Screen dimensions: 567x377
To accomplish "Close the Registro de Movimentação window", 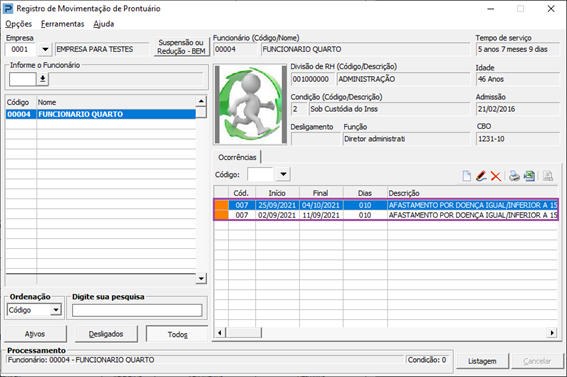I will (x=551, y=9).
